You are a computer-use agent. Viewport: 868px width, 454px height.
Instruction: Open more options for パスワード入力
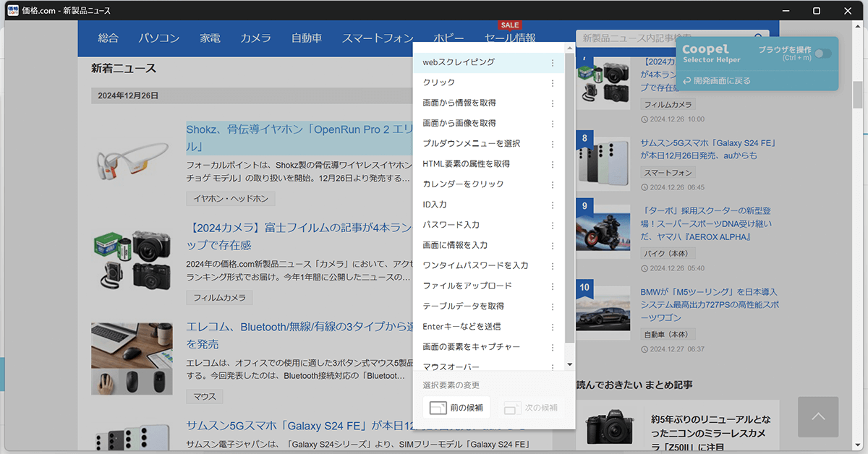coord(553,226)
